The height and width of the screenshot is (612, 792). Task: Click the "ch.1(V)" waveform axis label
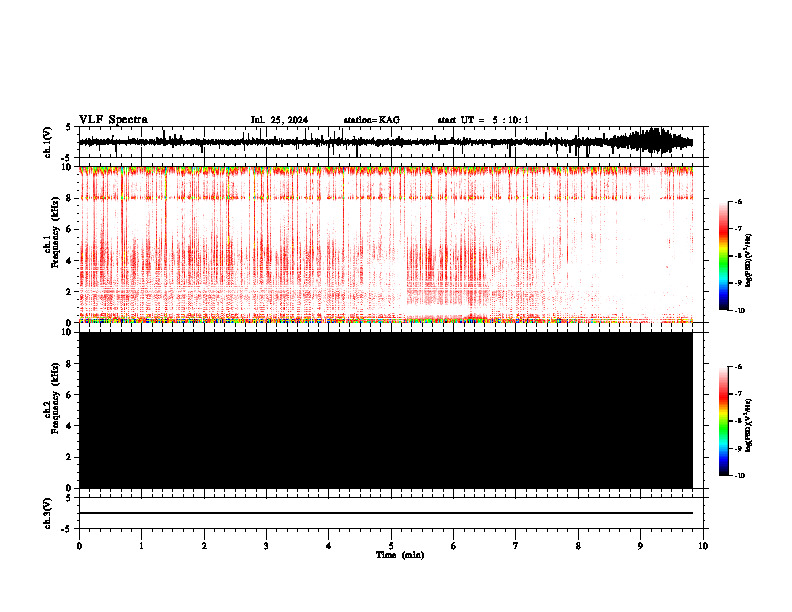[48, 142]
